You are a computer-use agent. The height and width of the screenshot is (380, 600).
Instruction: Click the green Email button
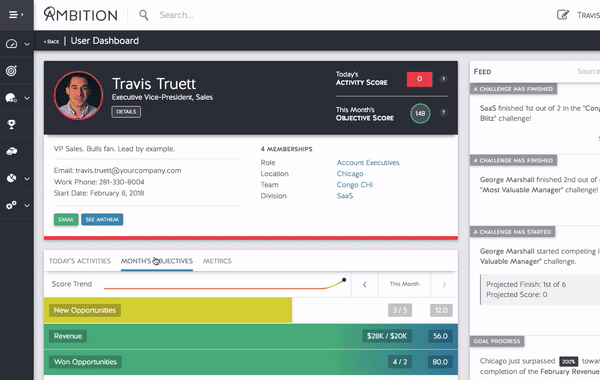coord(66,220)
